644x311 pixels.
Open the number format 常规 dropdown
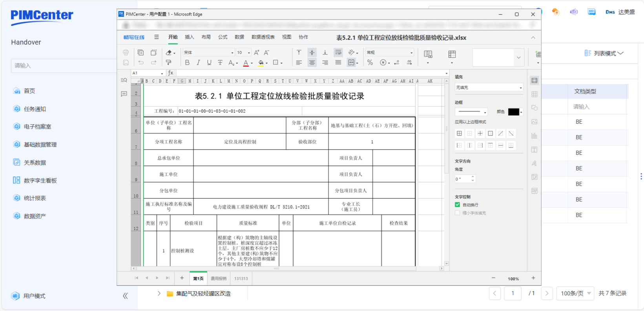coord(390,53)
